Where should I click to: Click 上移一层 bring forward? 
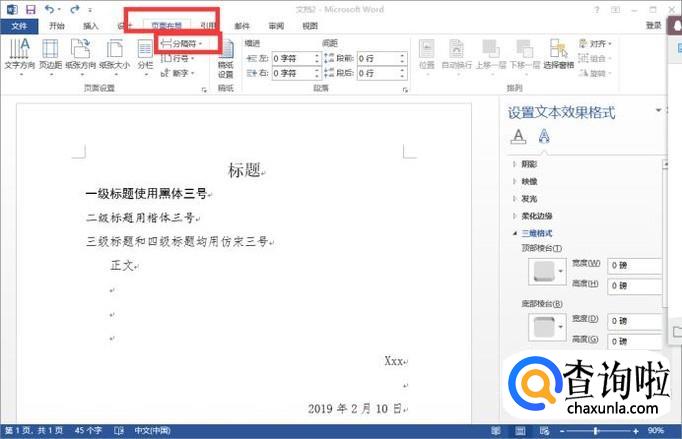click(x=491, y=57)
